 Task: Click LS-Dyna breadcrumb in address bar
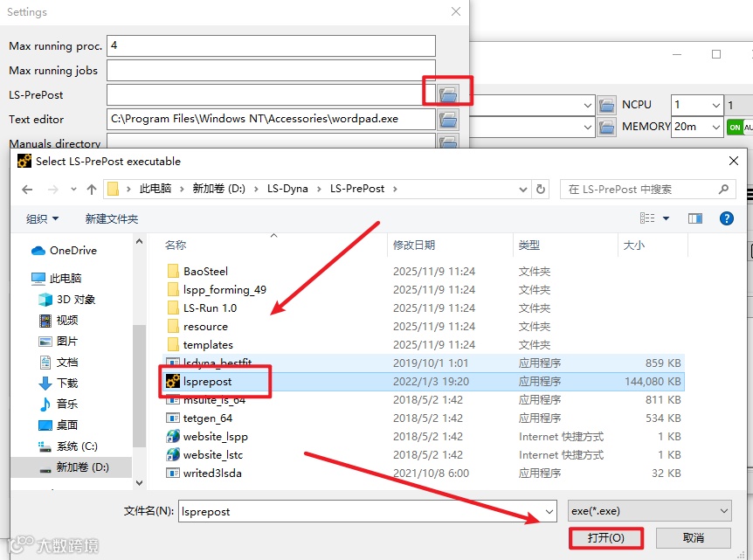(x=287, y=189)
